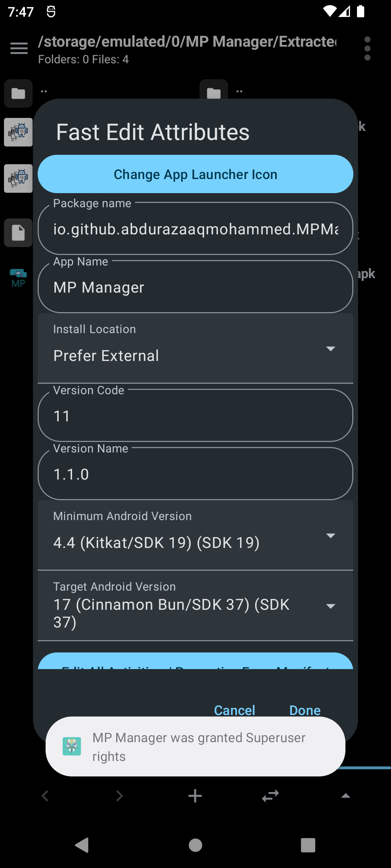391x868 pixels.
Task: Open the Install Location dropdown
Action: pos(195,348)
